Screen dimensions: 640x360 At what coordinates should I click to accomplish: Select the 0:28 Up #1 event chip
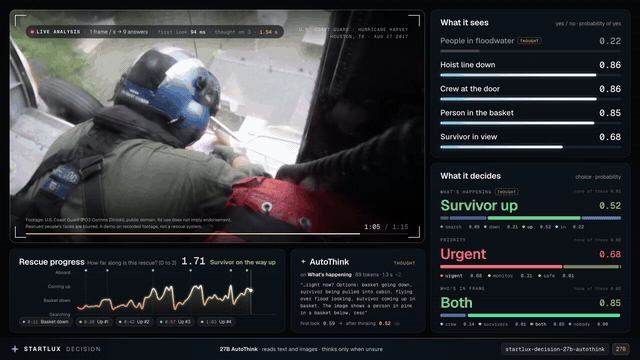pyautogui.click(x=94, y=322)
